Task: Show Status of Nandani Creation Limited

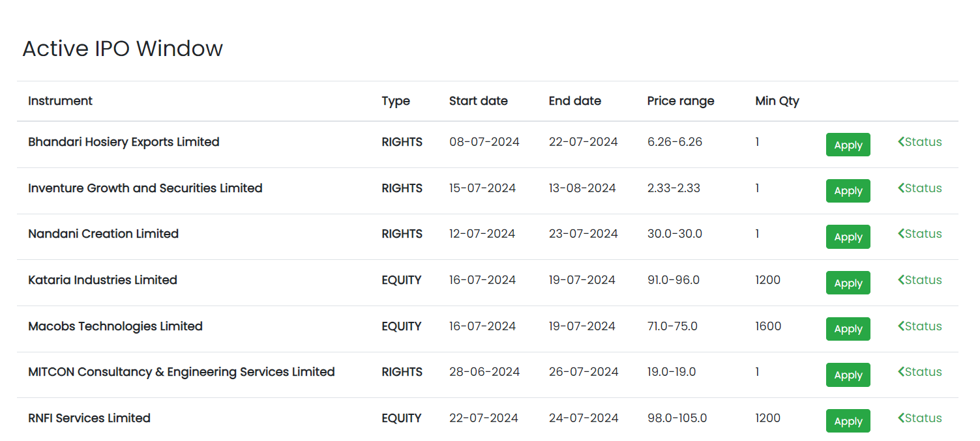Action: (x=919, y=234)
